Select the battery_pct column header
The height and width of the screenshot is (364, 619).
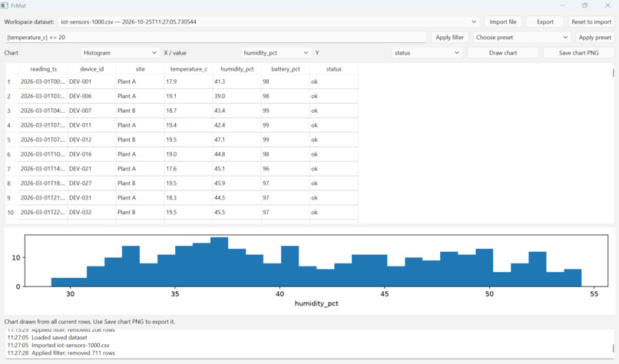286,68
